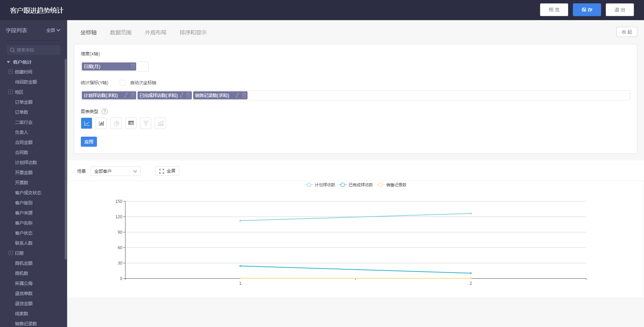Open chart in 全屏 mode
644x327 pixels.
tap(167, 171)
